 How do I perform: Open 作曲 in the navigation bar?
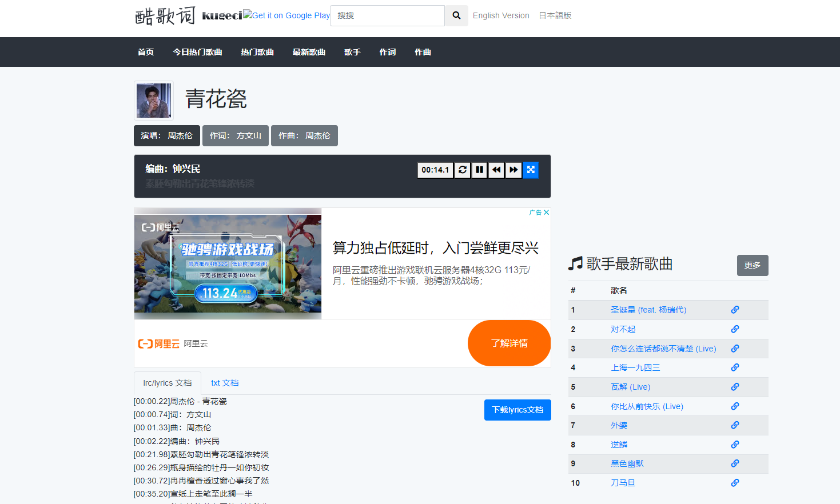point(423,52)
